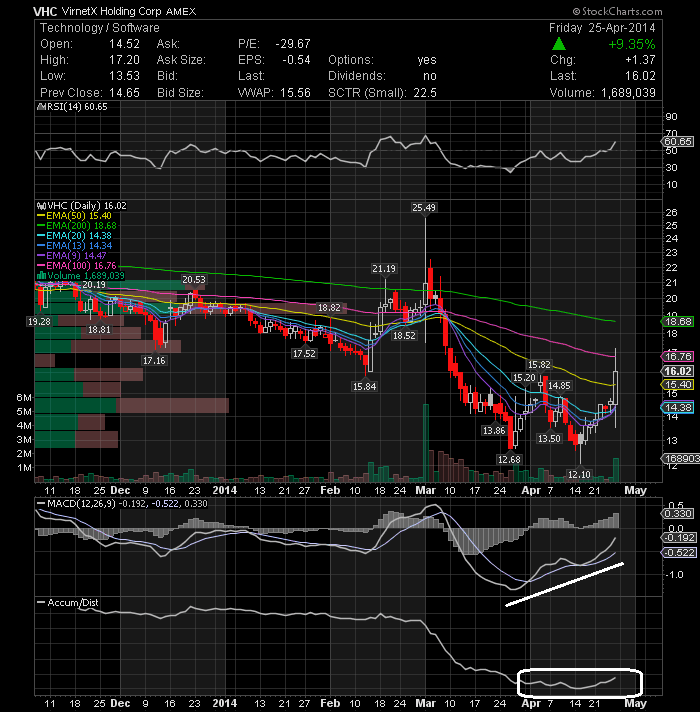Click the 18.68 EMA axis tag
The height and width of the screenshot is (712, 700).
[x=678, y=321]
